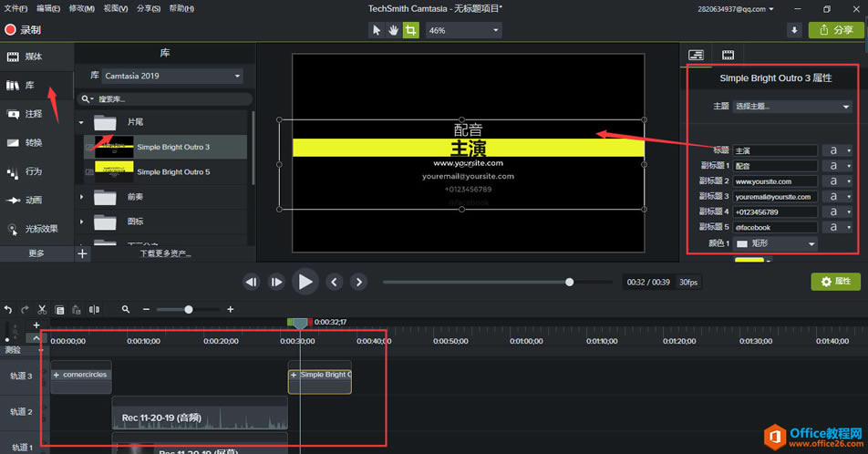Viewport: 868px width, 454px height.
Task: Select Simple Bright Outro 3 asset
Action: 165,148
